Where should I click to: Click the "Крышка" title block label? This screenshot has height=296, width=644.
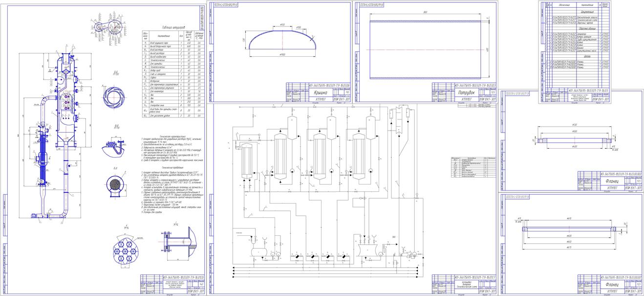(327, 92)
